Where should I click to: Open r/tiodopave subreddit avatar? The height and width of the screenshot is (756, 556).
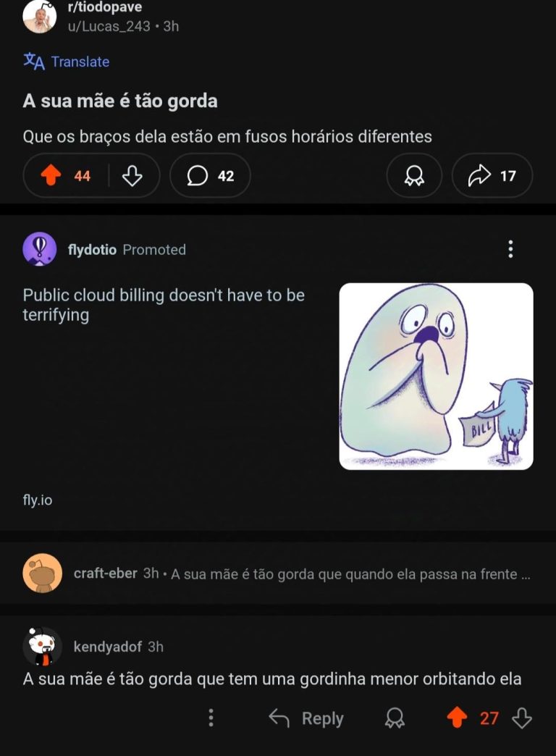(x=39, y=17)
